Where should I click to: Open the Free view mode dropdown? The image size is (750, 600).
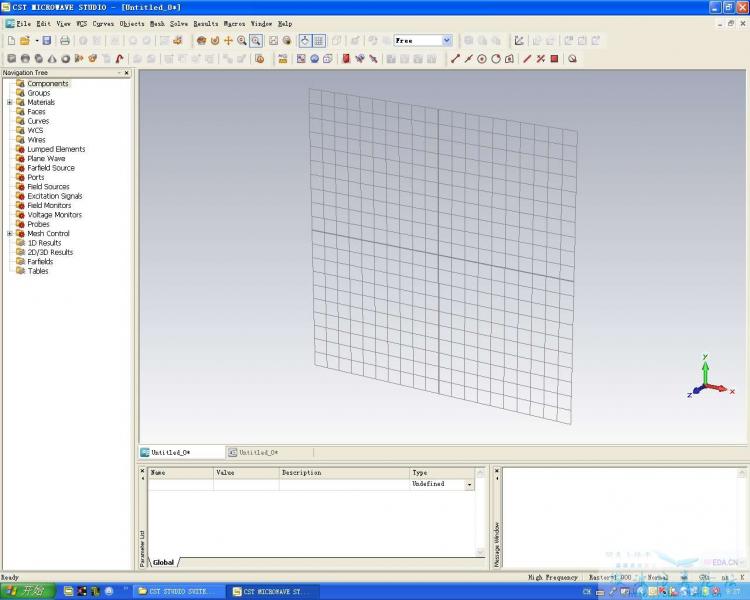pyautogui.click(x=446, y=41)
